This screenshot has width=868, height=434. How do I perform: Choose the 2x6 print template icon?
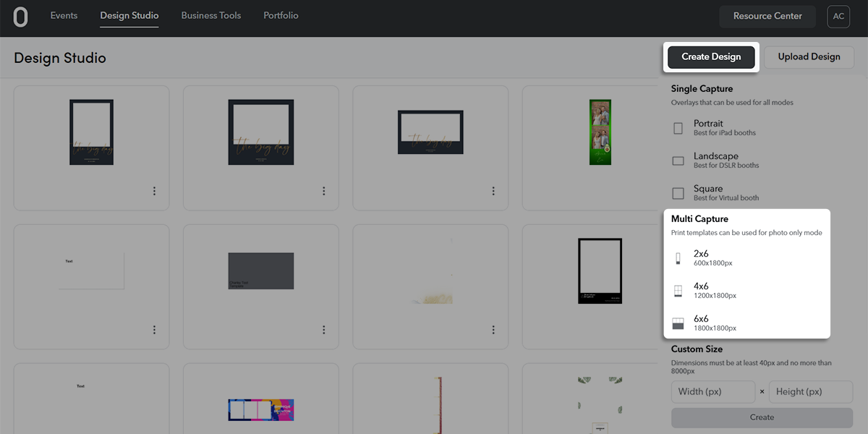click(678, 258)
